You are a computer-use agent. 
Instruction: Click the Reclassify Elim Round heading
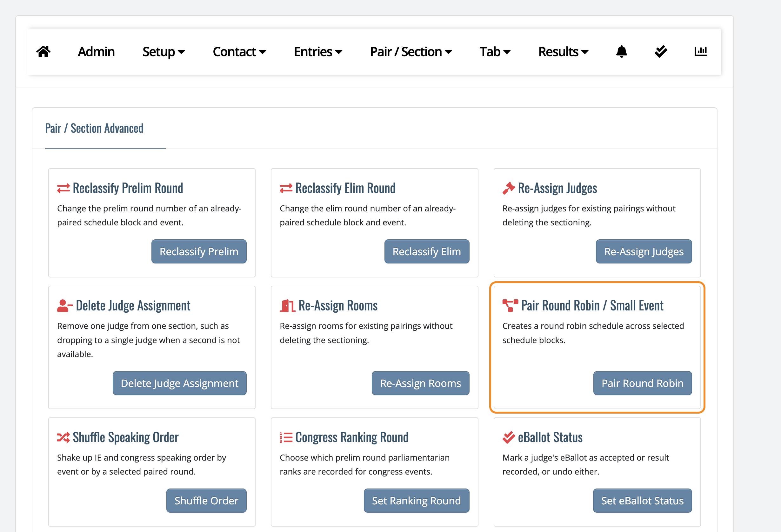pos(345,188)
